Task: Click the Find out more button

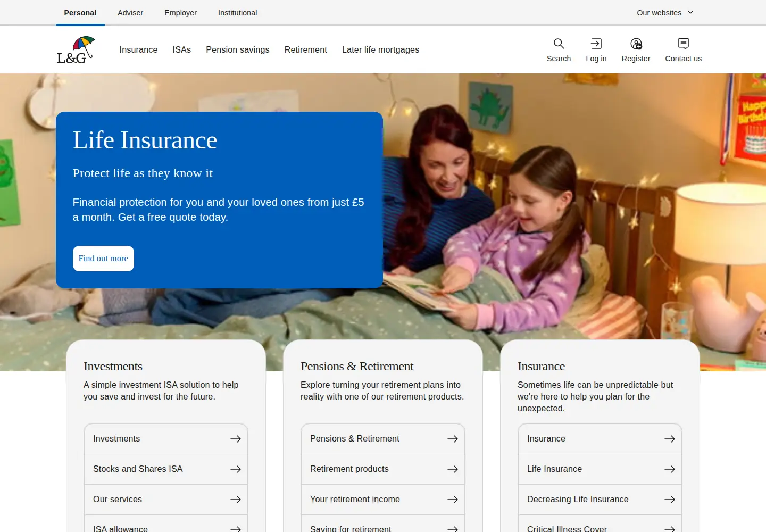Action: [103, 259]
